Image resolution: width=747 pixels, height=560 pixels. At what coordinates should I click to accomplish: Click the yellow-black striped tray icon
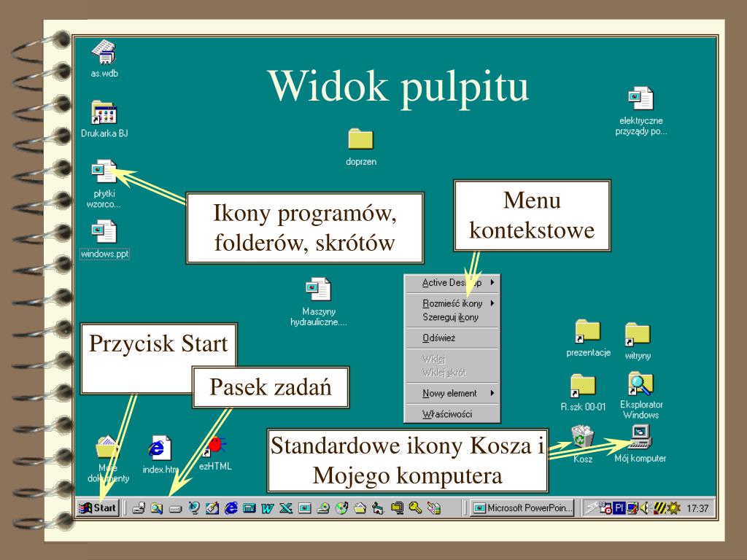(x=660, y=508)
